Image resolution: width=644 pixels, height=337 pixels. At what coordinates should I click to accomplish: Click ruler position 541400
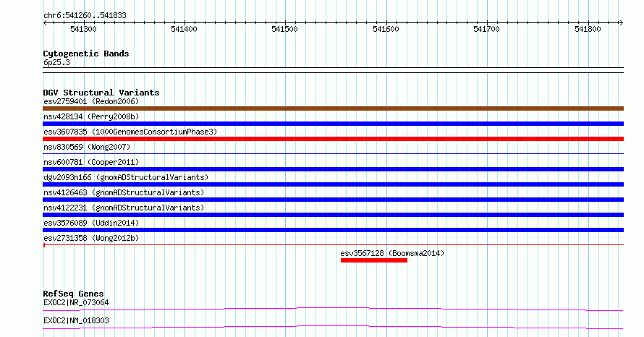[184, 29]
